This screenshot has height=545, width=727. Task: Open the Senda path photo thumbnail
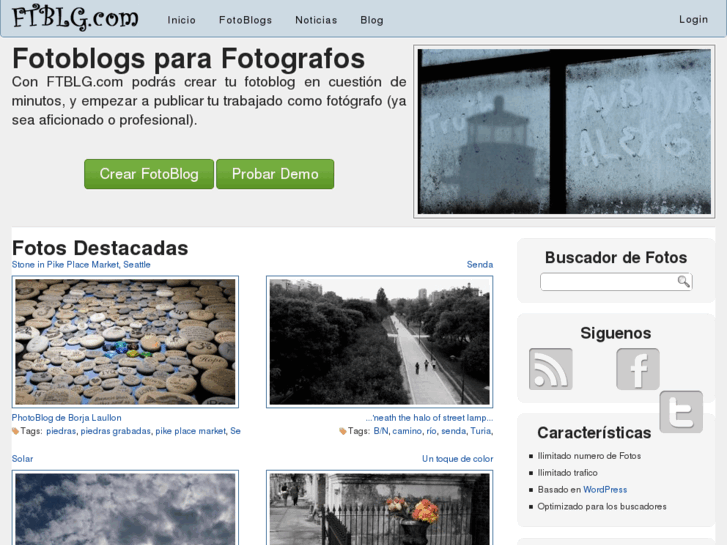(379, 342)
